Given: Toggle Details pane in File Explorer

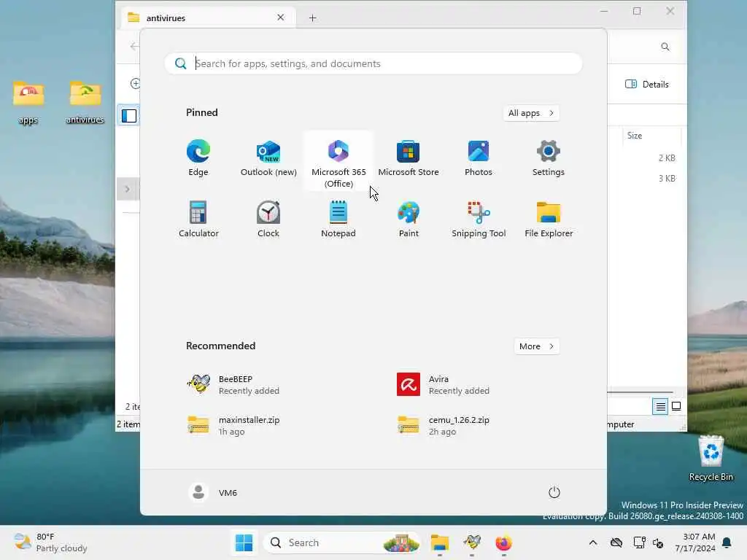Looking at the screenshot, I should pyautogui.click(x=646, y=85).
